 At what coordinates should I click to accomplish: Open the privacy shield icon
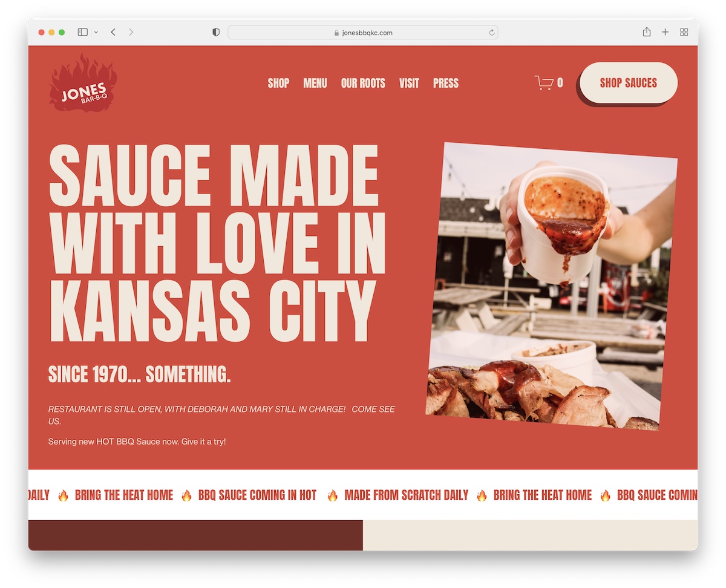pyautogui.click(x=216, y=32)
